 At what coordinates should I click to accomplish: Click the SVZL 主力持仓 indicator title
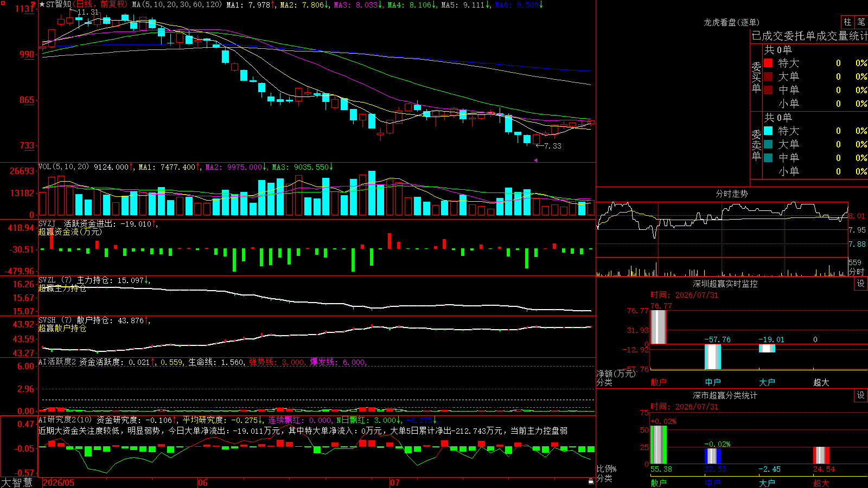[76, 280]
